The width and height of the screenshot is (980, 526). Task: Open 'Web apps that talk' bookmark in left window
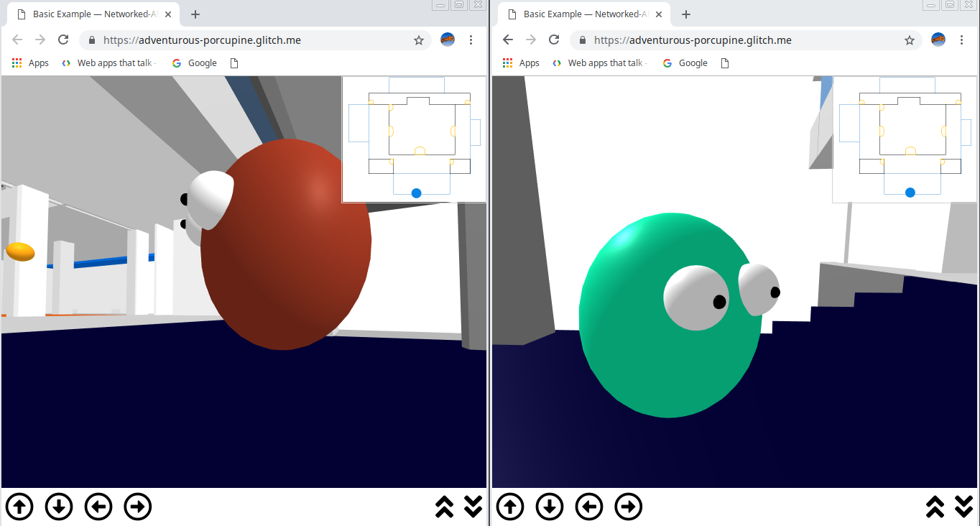click(x=108, y=63)
